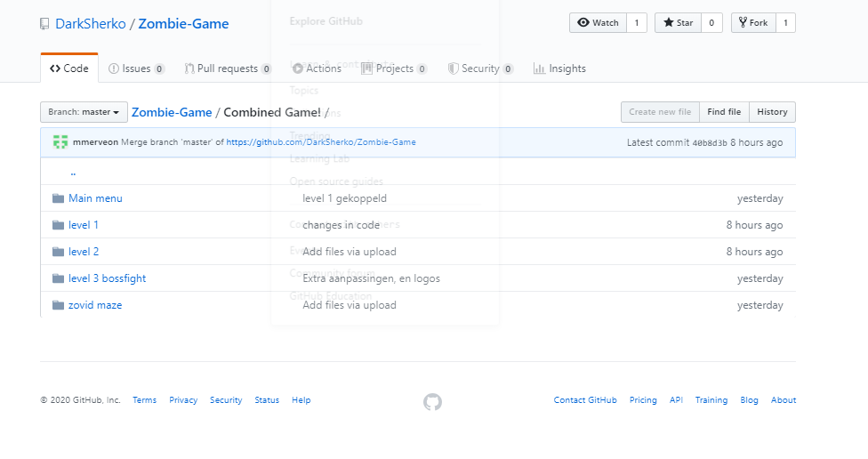Click the GitHub logo in the footer

click(x=433, y=402)
